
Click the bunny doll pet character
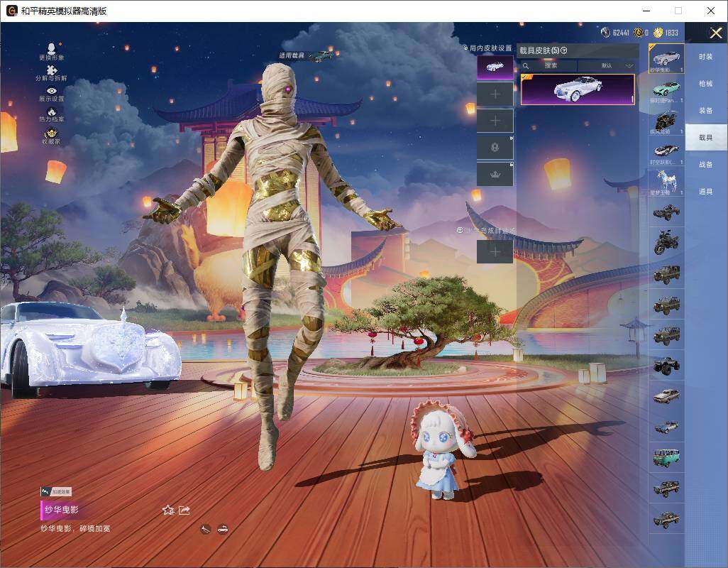[x=443, y=451]
